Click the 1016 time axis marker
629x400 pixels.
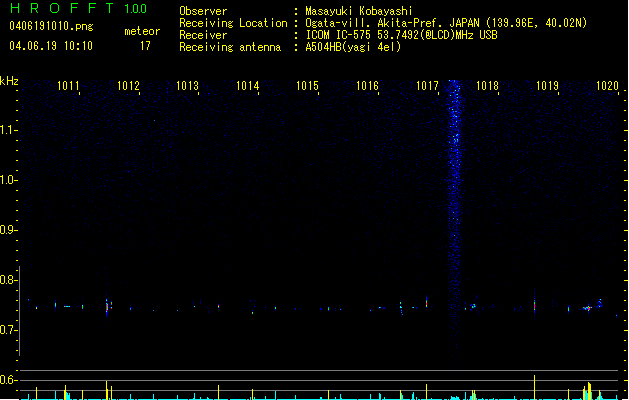click(x=367, y=86)
